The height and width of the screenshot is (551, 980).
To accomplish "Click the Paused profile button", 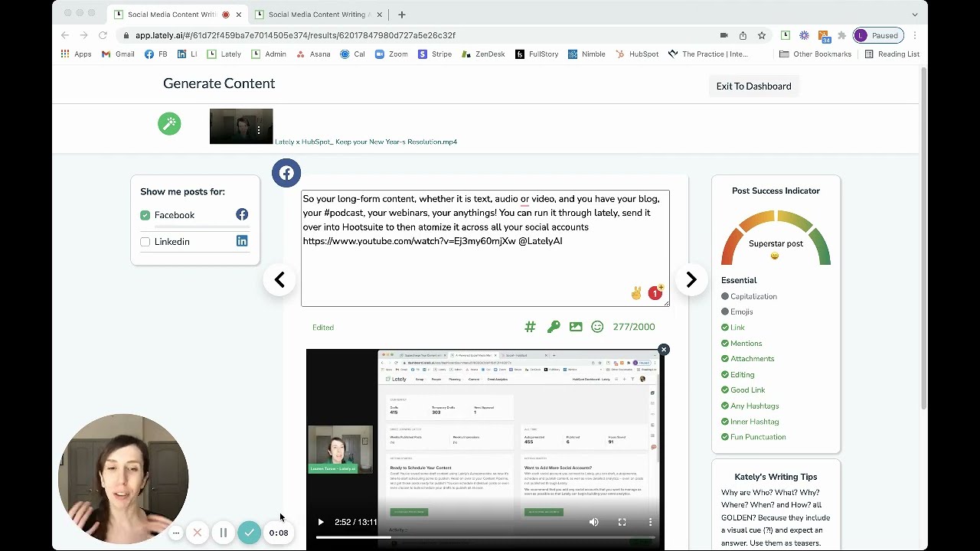I will click(878, 35).
